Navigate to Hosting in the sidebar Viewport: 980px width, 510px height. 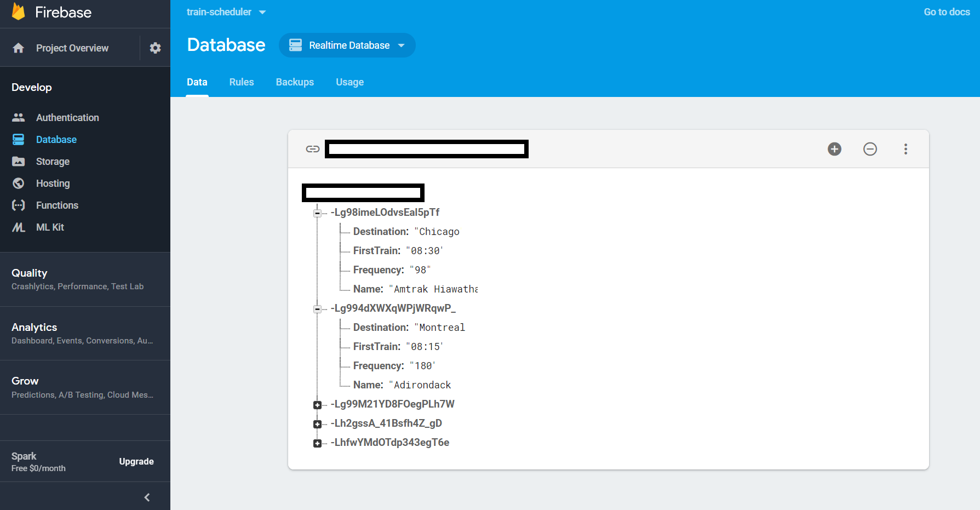pos(19,183)
